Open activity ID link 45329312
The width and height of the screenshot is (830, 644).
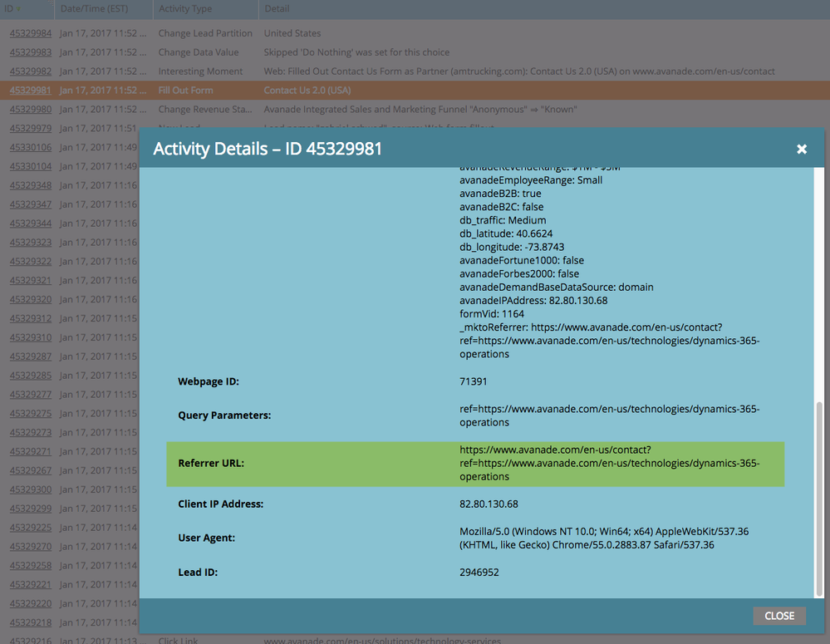tap(31, 318)
